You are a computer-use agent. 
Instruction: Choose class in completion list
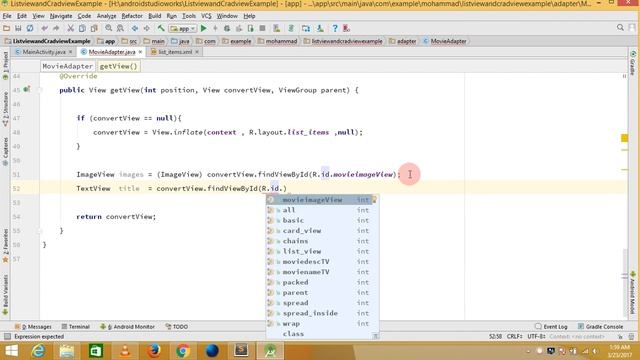[322, 334]
